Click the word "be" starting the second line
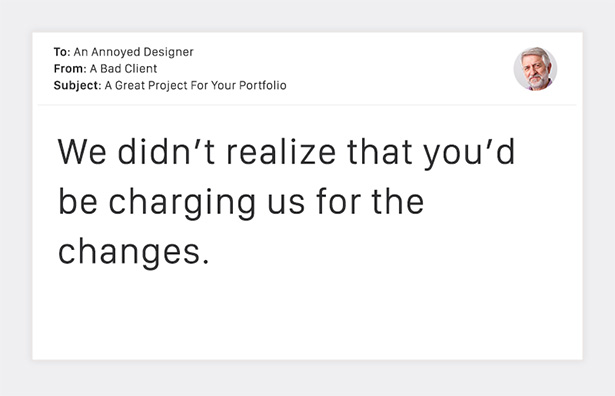615x396 pixels. click(78, 201)
